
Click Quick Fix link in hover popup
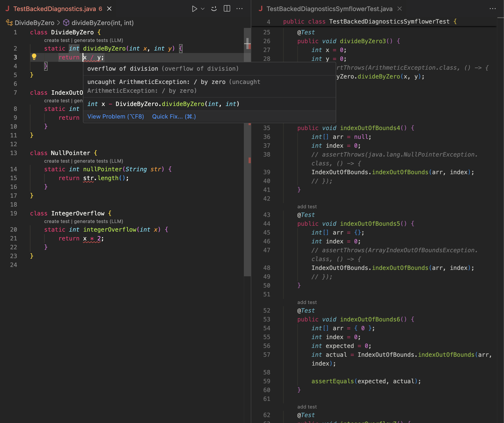174,117
